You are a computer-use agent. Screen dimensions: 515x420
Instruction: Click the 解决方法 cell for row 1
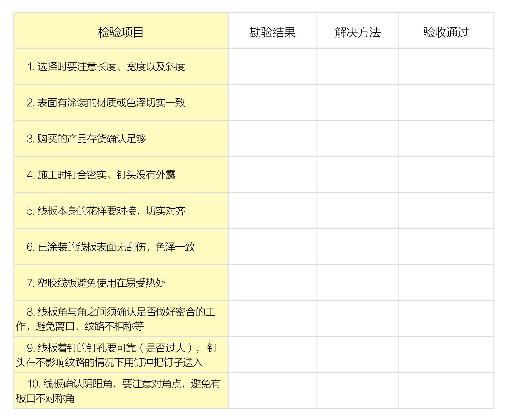[358, 66]
